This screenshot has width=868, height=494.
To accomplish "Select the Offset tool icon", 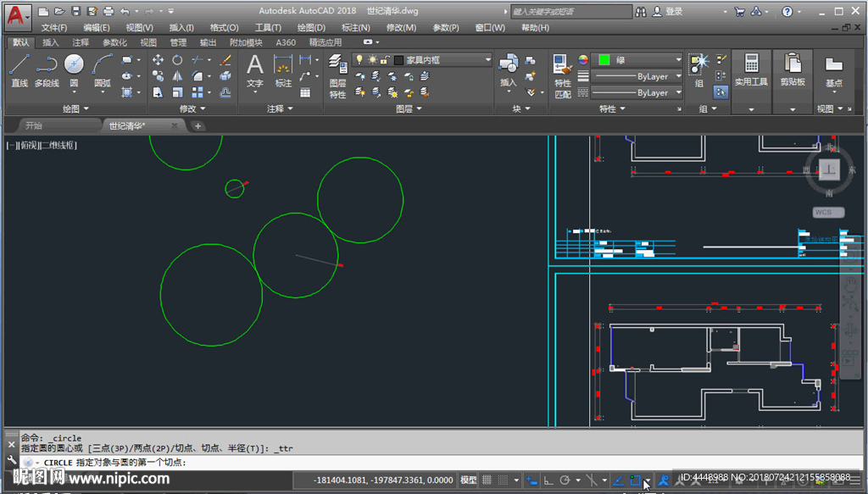I will pyautogui.click(x=225, y=92).
